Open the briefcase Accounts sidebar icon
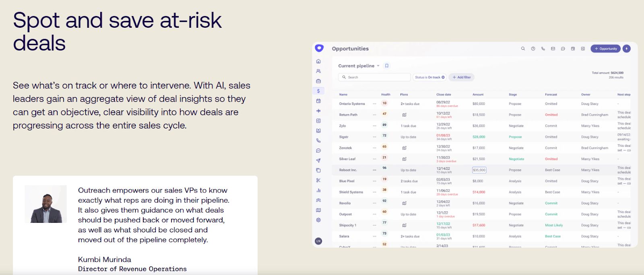Screen dimensions: 644x275 pyautogui.click(x=318, y=81)
